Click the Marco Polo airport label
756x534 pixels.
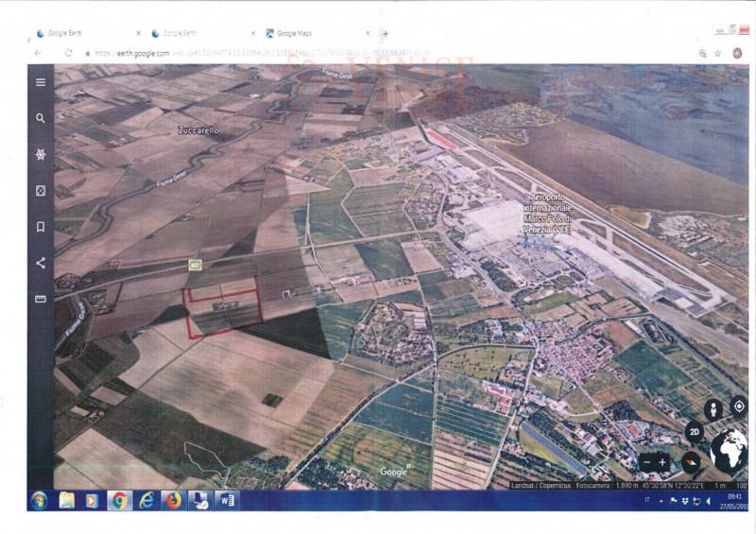click(550, 213)
